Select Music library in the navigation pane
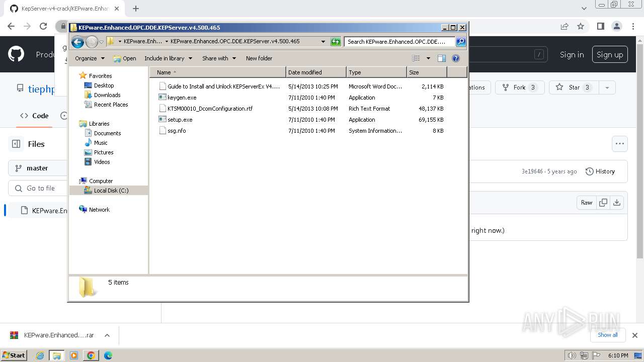Viewport: 644px width, 362px height. 101,143
